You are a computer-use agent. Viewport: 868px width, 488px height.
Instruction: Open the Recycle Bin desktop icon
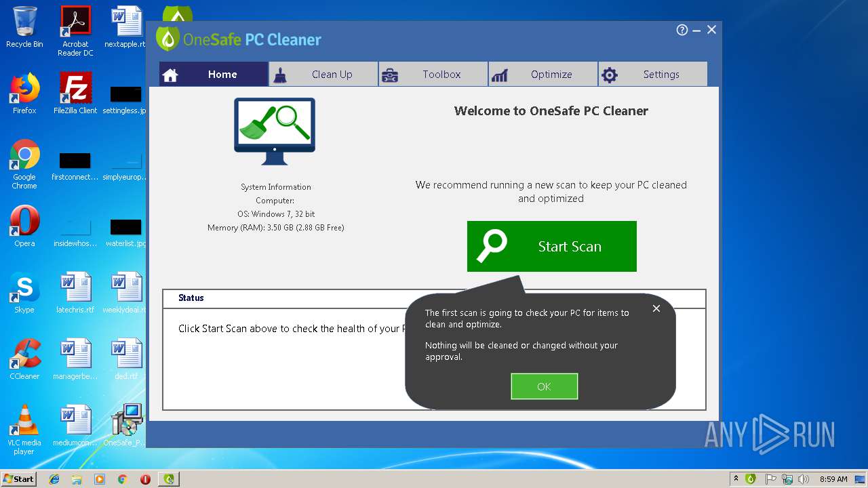pyautogui.click(x=24, y=27)
